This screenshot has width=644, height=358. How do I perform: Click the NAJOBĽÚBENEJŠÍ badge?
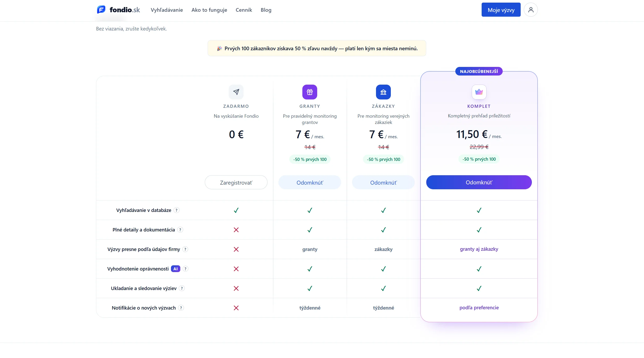tap(479, 71)
